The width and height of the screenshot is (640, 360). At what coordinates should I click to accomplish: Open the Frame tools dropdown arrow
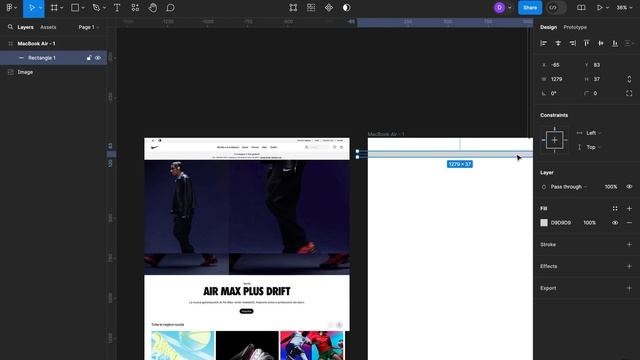pos(62,8)
